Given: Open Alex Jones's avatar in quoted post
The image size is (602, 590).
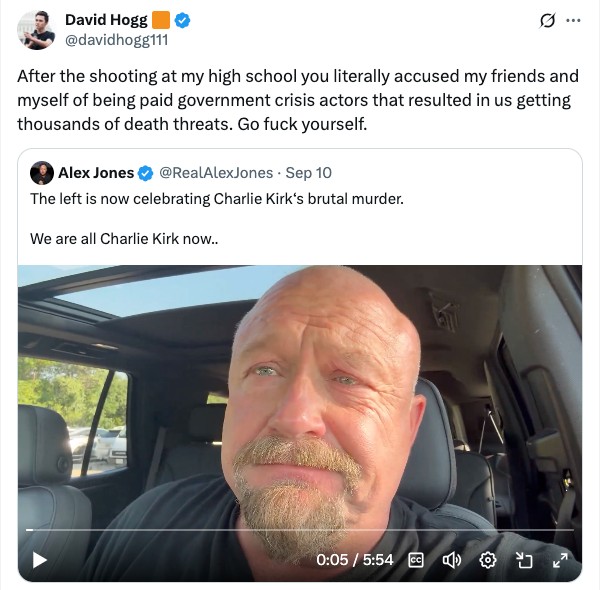Looking at the screenshot, I should pos(41,173).
